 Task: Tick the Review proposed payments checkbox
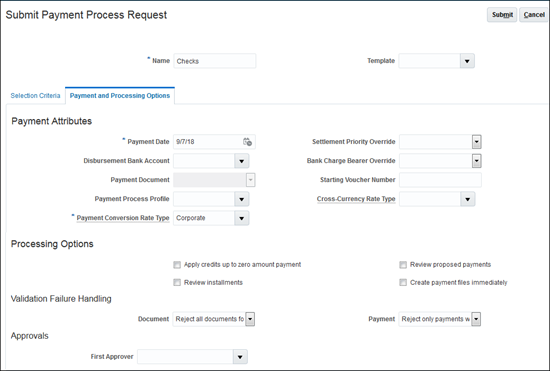(403, 265)
